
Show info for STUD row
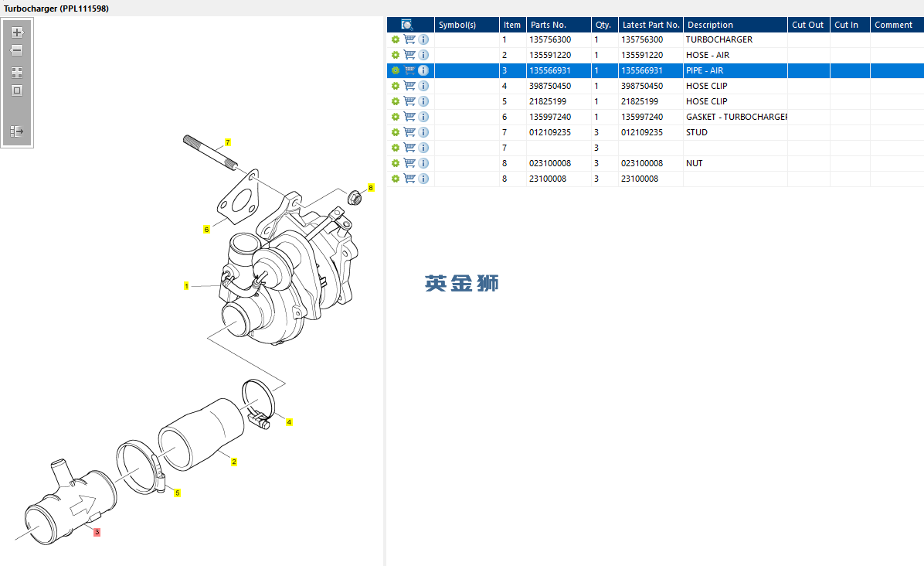(423, 132)
